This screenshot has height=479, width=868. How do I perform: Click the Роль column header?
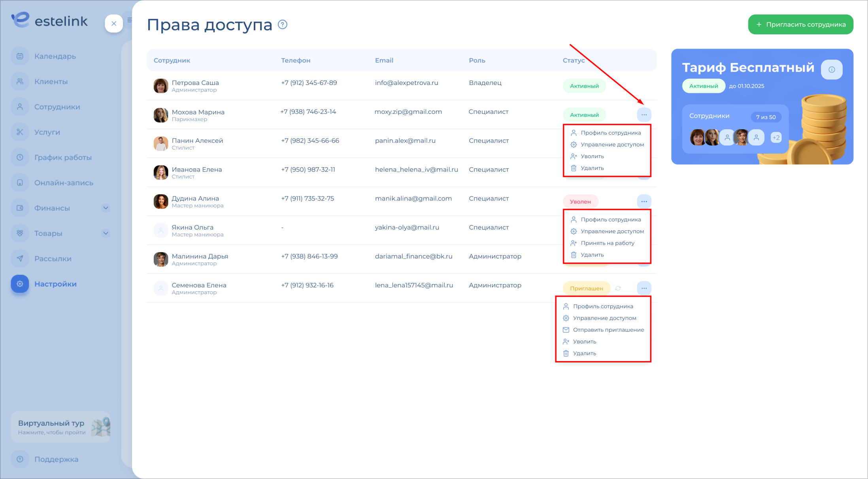click(x=477, y=60)
